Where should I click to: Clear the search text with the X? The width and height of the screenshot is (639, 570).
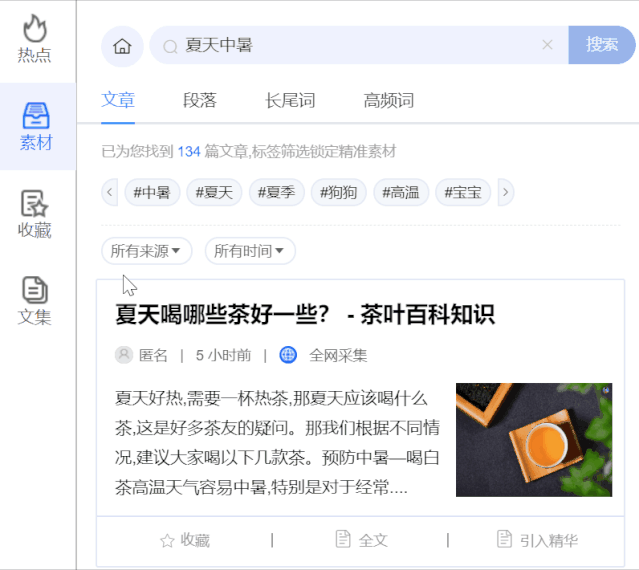pyautogui.click(x=547, y=45)
